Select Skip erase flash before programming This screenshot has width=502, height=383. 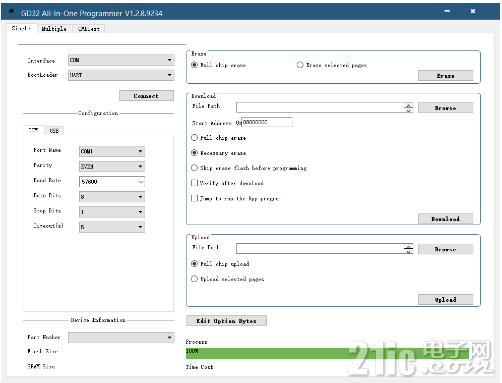[x=249, y=168]
